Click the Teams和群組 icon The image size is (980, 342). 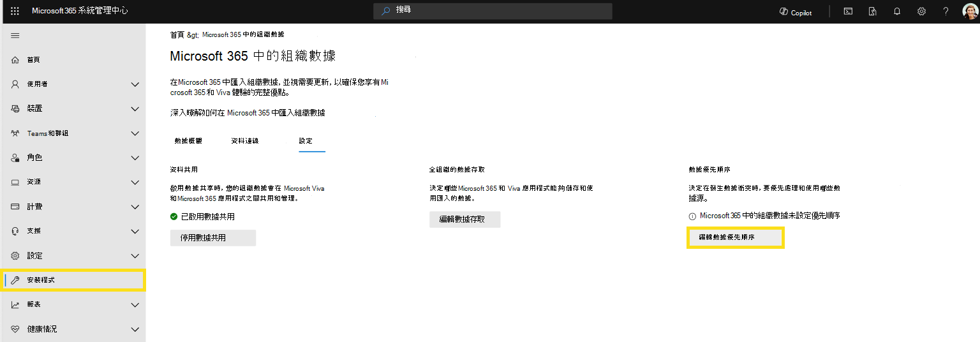pyautogui.click(x=15, y=133)
